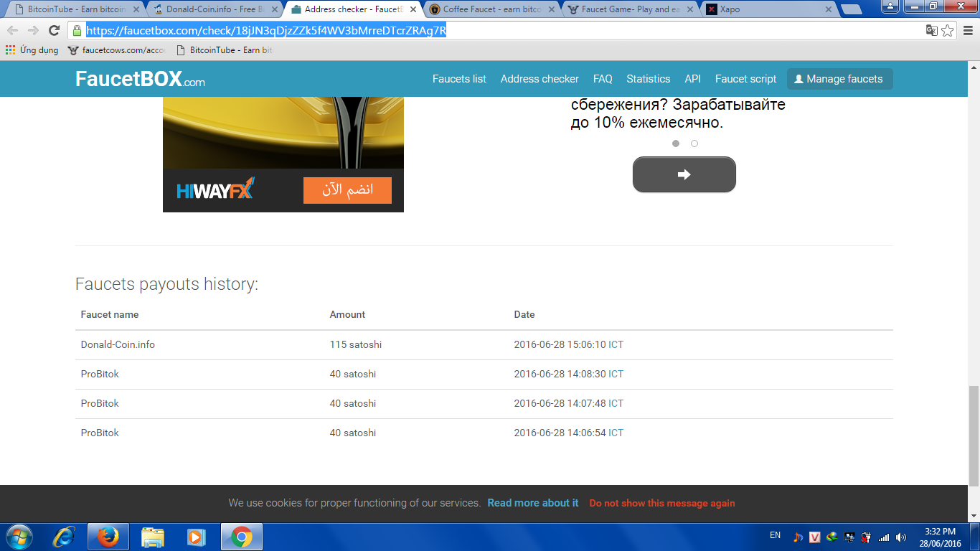Click the Chrome forward arrow
Viewport: 980px width, 551px height.
(x=33, y=30)
